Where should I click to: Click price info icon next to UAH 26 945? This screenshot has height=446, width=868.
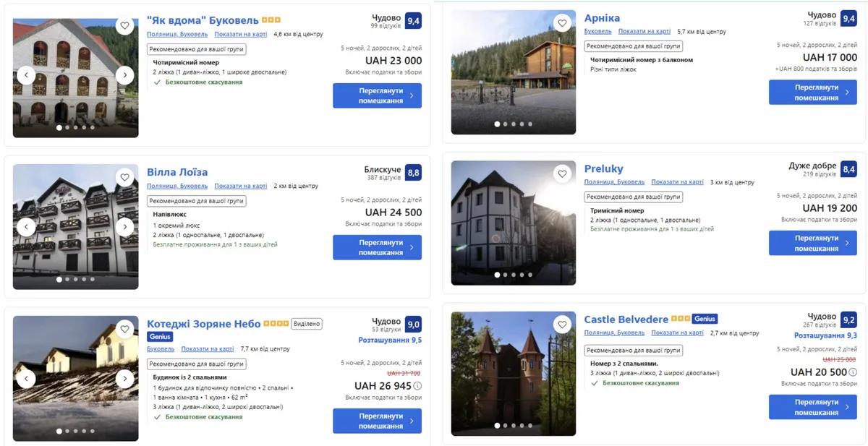pyautogui.click(x=417, y=386)
